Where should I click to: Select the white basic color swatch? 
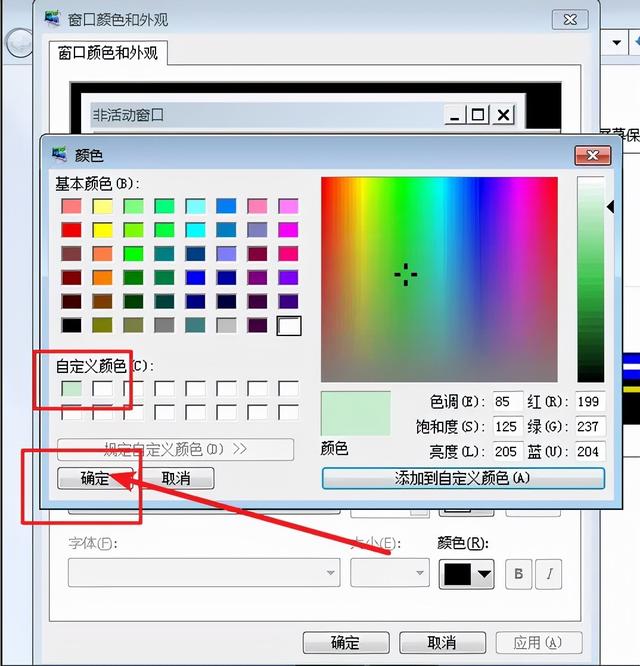(x=289, y=326)
